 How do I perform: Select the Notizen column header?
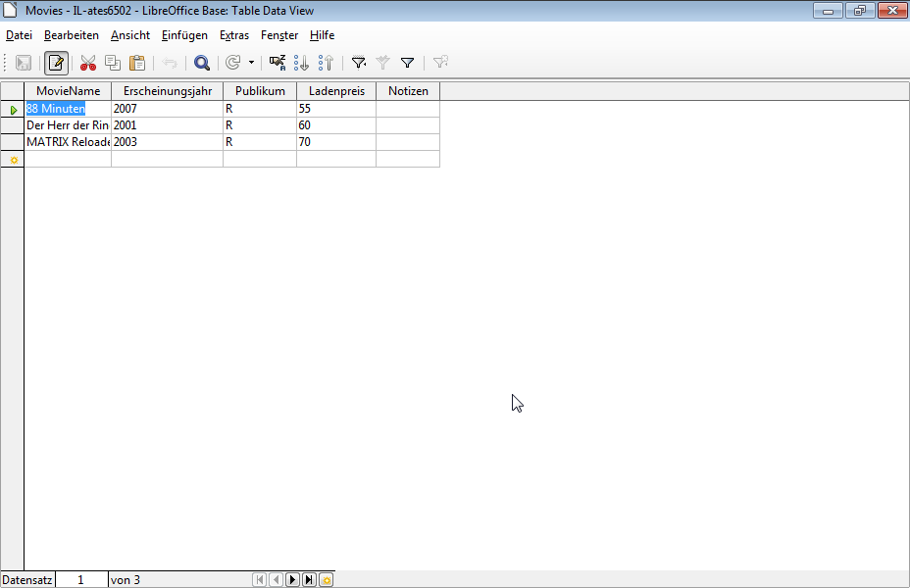(408, 91)
